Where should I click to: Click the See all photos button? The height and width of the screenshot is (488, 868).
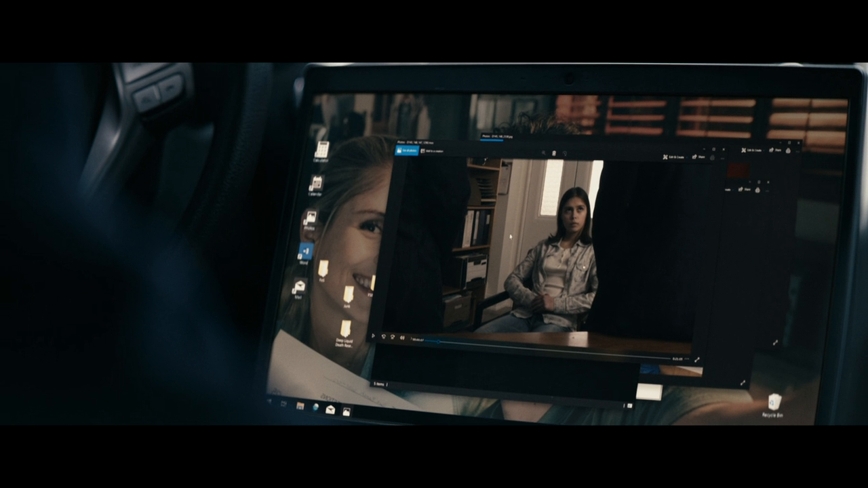407,150
